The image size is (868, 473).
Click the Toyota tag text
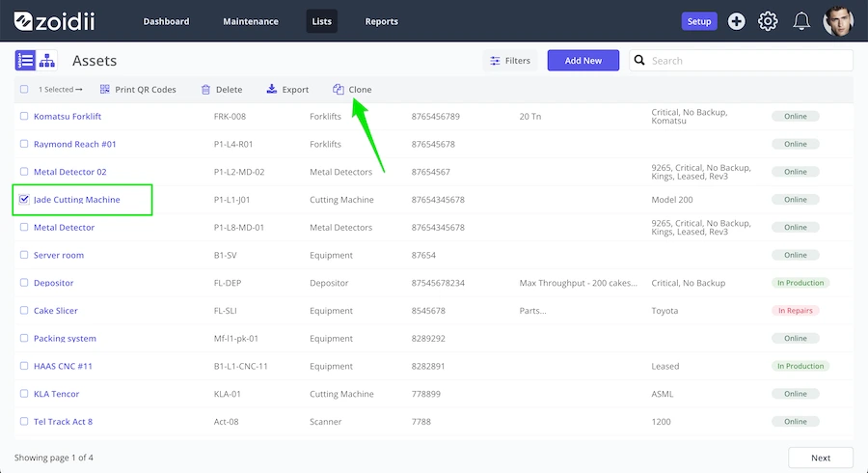click(665, 311)
